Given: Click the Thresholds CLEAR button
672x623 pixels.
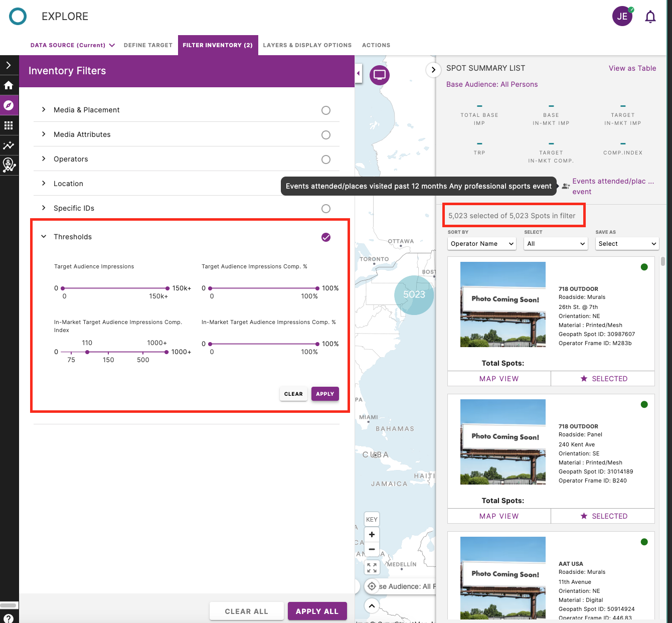Looking at the screenshot, I should point(293,394).
